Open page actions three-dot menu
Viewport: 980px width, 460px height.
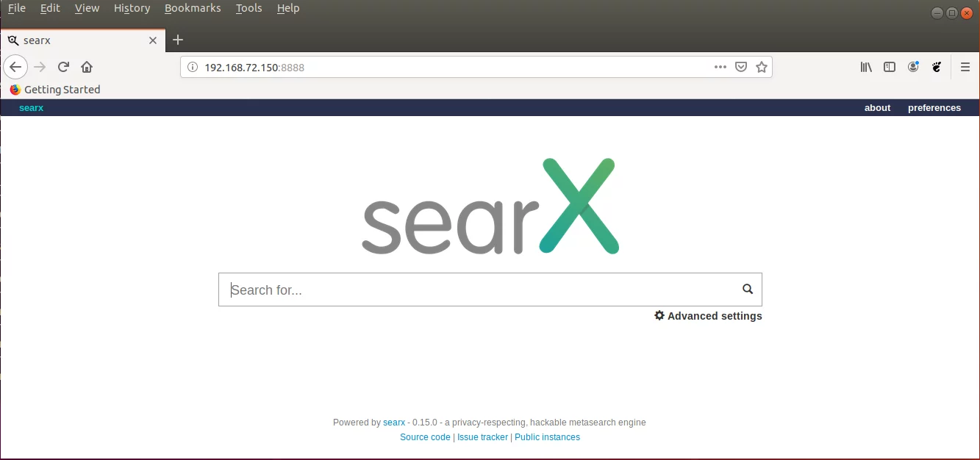pyautogui.click(x=720, y=67)
